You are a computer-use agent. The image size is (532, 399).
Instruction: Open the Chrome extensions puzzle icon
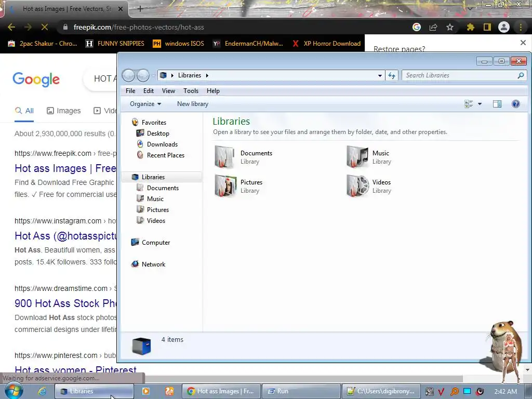(470, 27)
